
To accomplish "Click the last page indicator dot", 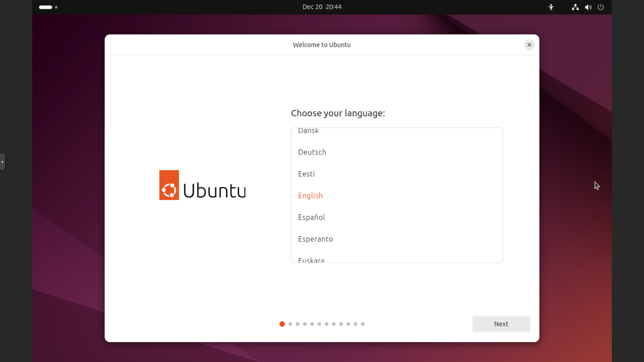I will pos(363,324).
